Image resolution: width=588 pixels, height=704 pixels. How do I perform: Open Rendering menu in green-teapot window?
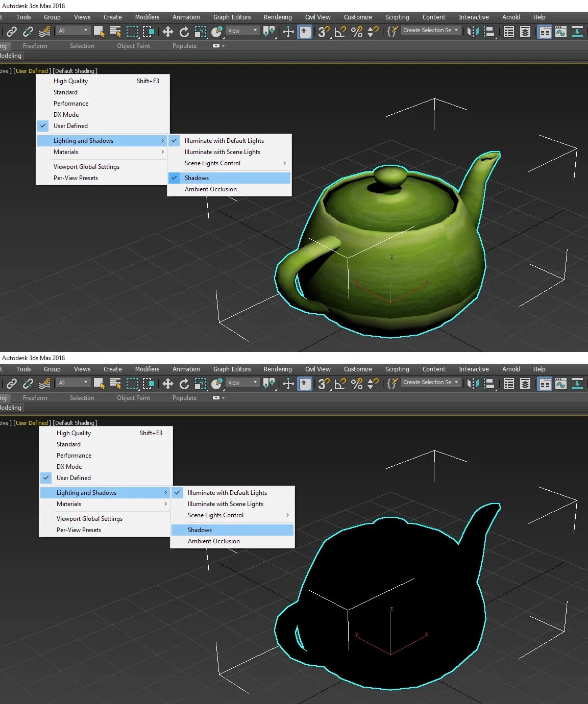pos(278,17)
